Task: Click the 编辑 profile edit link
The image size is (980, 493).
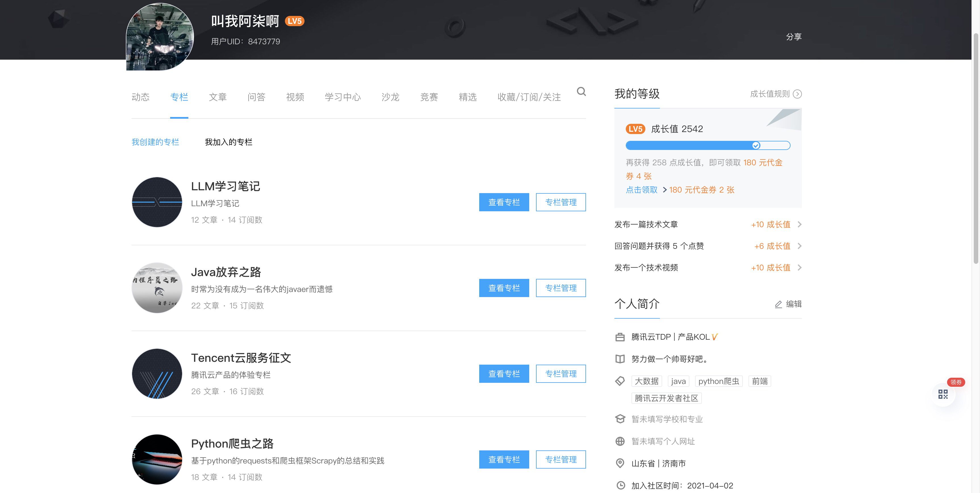Action: 794,304
